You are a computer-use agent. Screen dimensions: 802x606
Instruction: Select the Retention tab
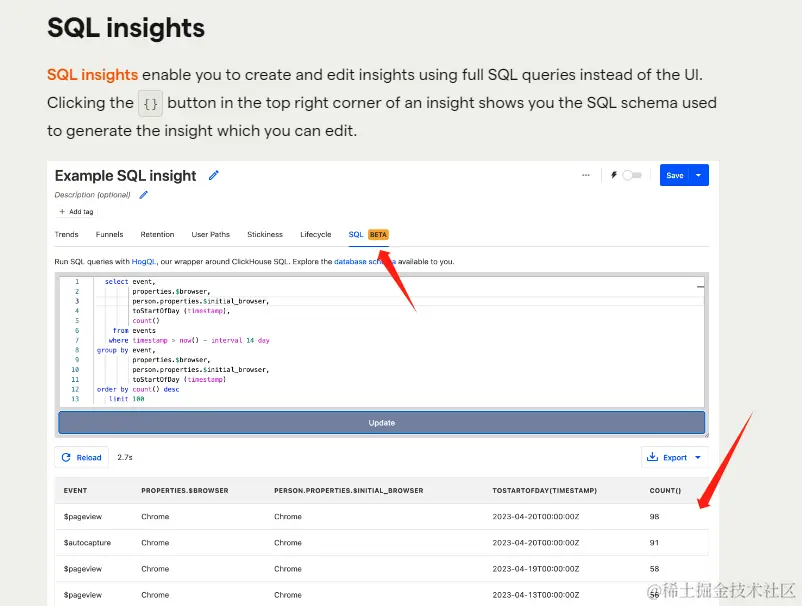click(157, 234)
